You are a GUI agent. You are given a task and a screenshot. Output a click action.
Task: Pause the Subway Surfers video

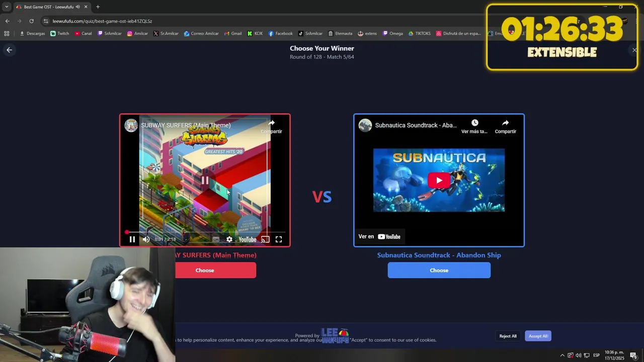click(132, 239)
